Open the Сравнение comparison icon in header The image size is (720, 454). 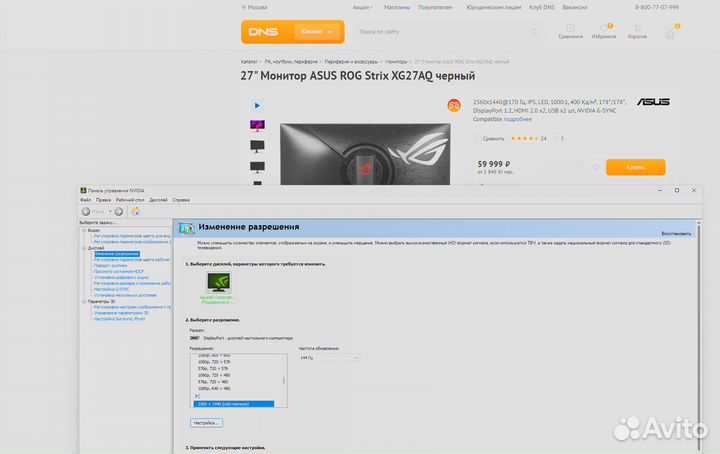[x=570, y=32]
